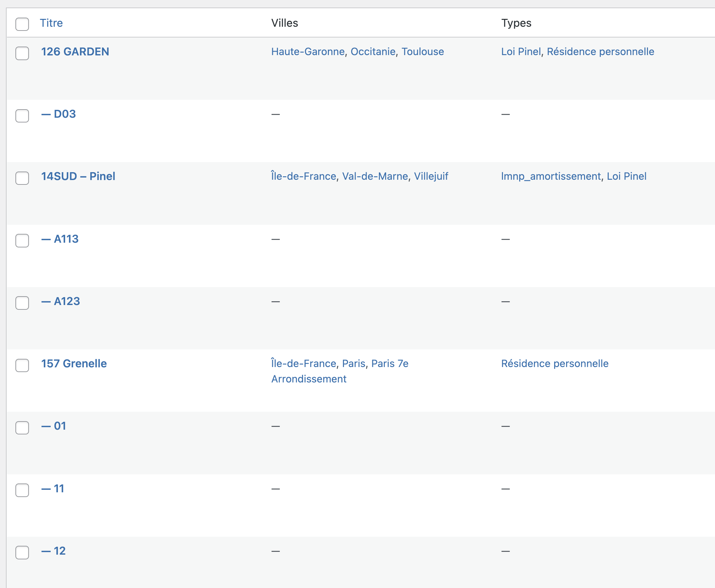Sort the list by Titre column
This screenshot has width=715, height=588.
pyautogui.click(x=51, y=23)
